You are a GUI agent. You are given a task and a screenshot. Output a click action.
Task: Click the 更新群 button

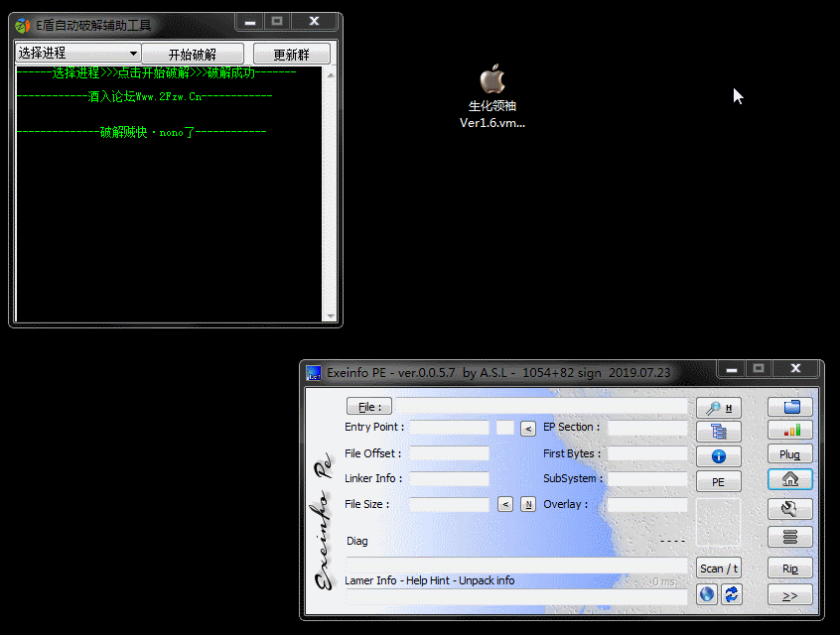point(291,53)
